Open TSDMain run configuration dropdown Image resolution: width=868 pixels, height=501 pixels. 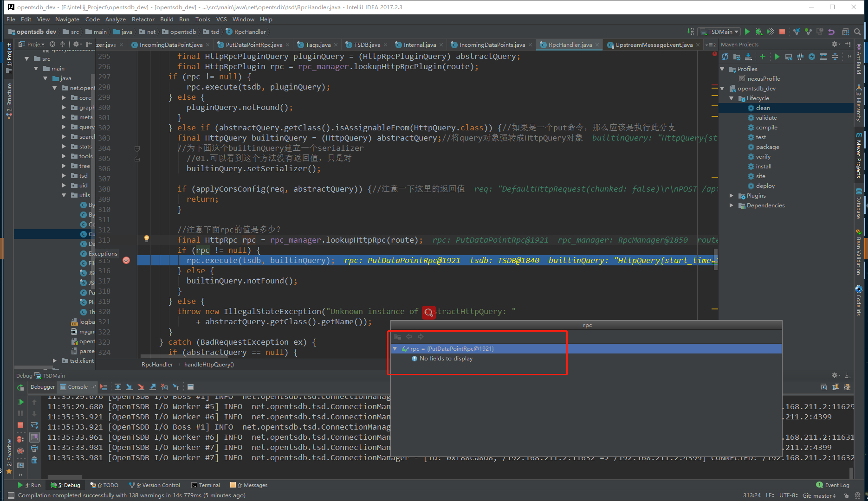(719, 32)
